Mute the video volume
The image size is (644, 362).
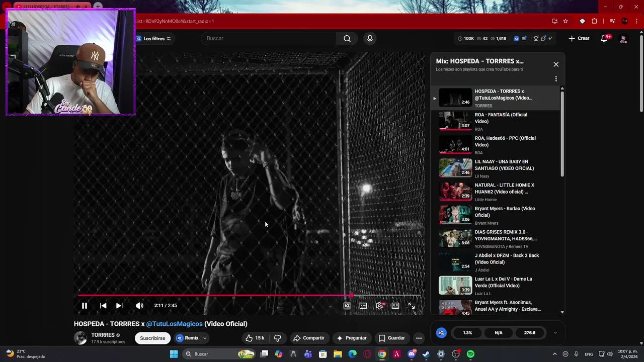(x=139, y=306)
